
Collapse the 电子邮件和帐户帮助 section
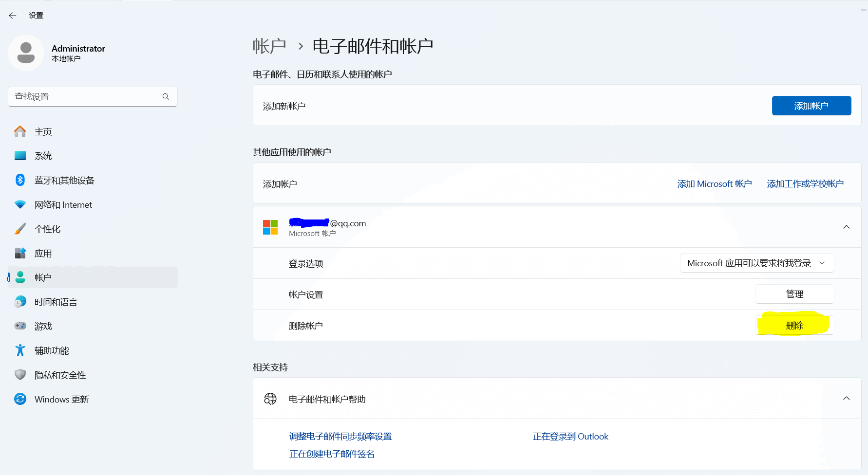(846, 399)
